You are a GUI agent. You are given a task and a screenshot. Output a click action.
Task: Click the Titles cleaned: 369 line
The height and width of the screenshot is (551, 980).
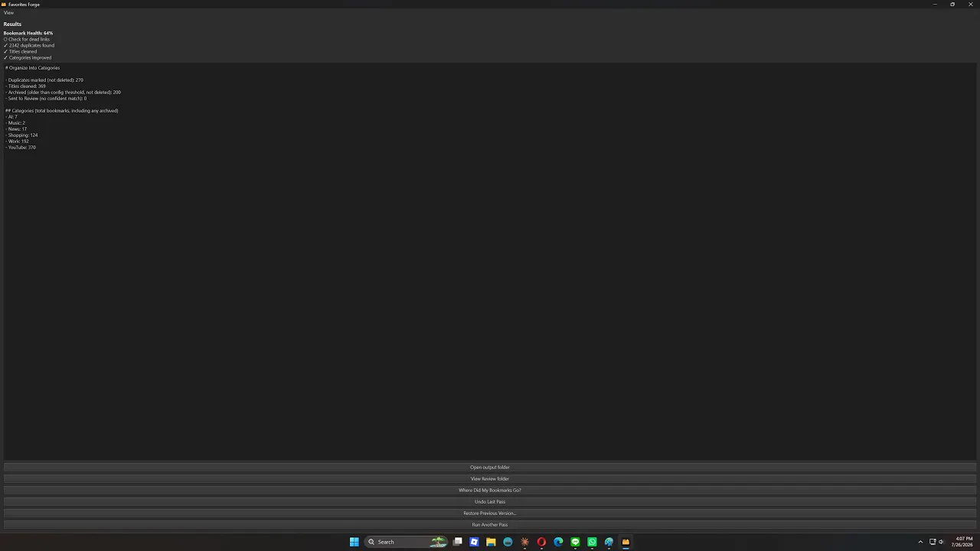25,86
